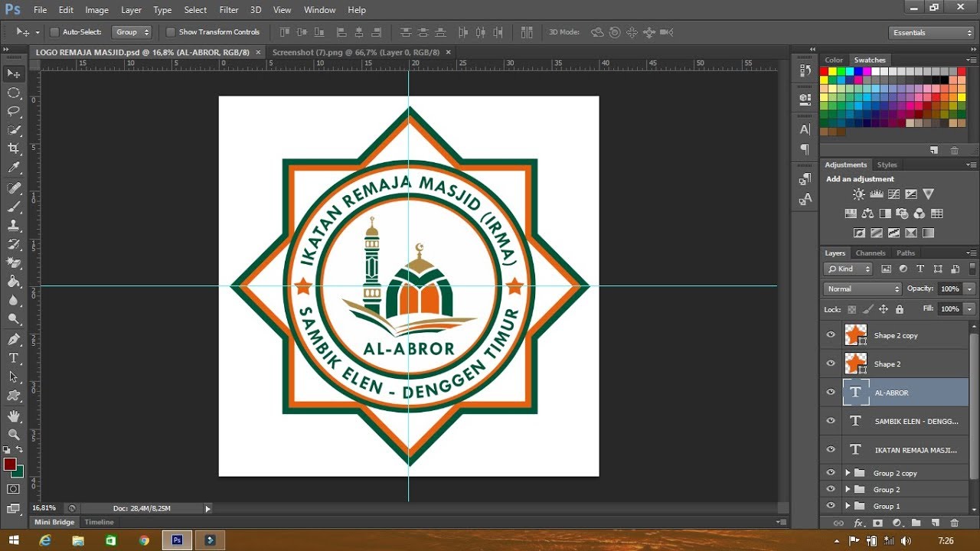Viewport: 980px width, 551px height.
Task: Click the Color Balance adjustment icon
Action: point(867,214)
